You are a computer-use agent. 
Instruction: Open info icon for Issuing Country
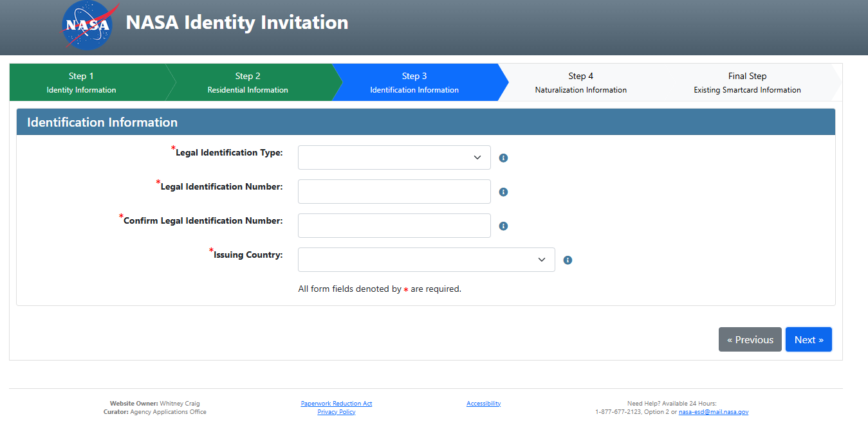[x=568, y=260]
